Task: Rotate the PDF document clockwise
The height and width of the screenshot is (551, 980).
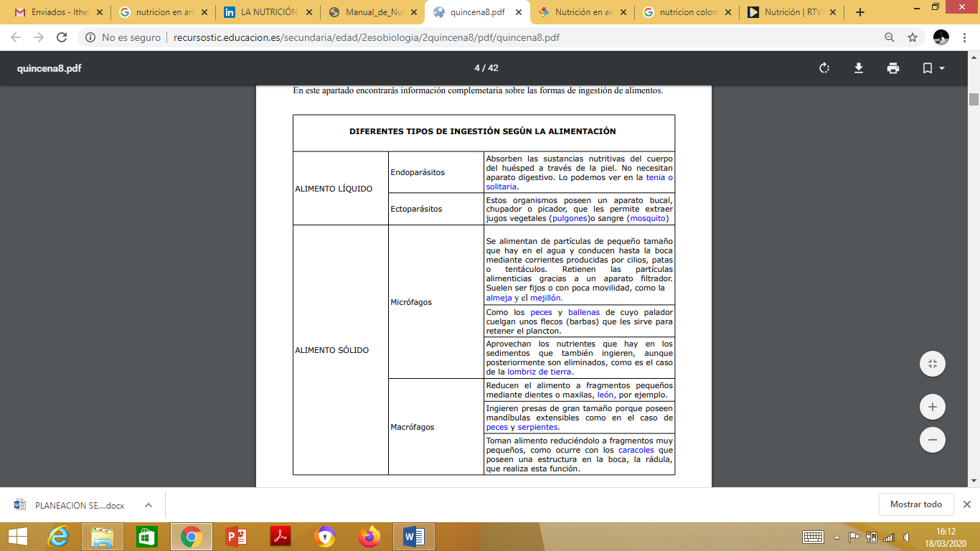Action: coord(824,68)
